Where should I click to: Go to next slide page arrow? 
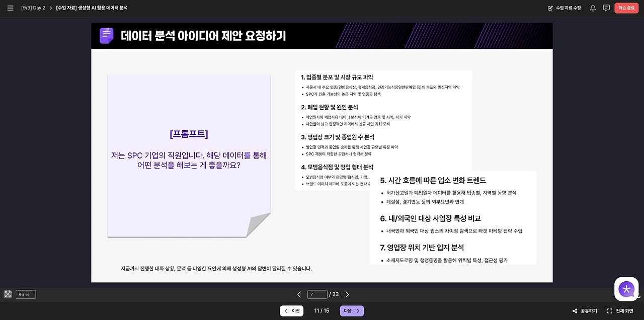(347, 294)
